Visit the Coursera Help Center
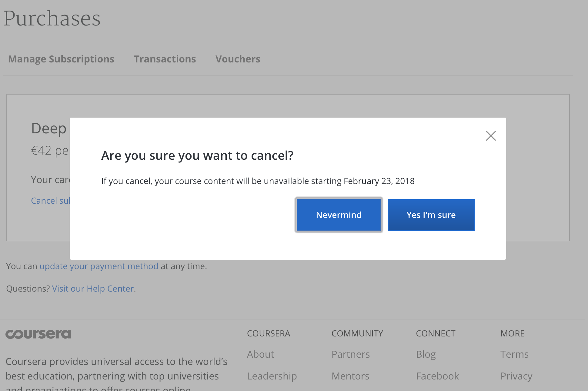Screen dimensions: 588x391 [x=93, y=288]
